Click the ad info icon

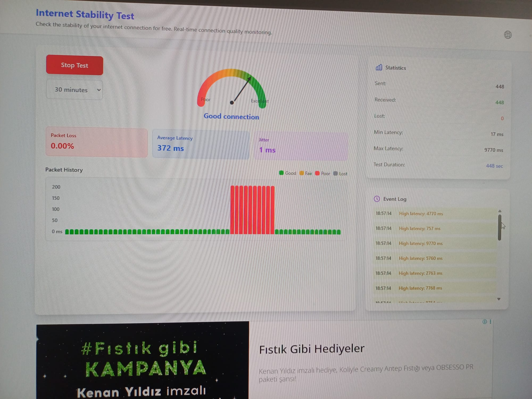pyautogui.click(x=485, y=322)
